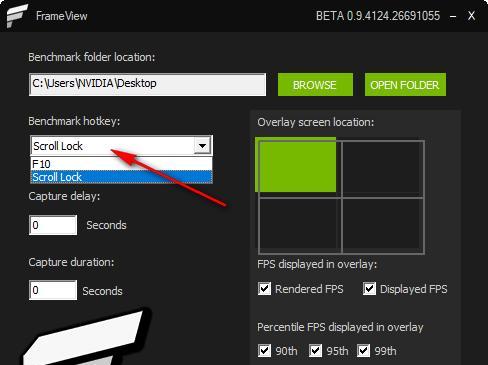The width and height of the screenshot is (488, 365).
Task: Toggle the Displayed FPS checkbox
Action: [x=369, y=289]
